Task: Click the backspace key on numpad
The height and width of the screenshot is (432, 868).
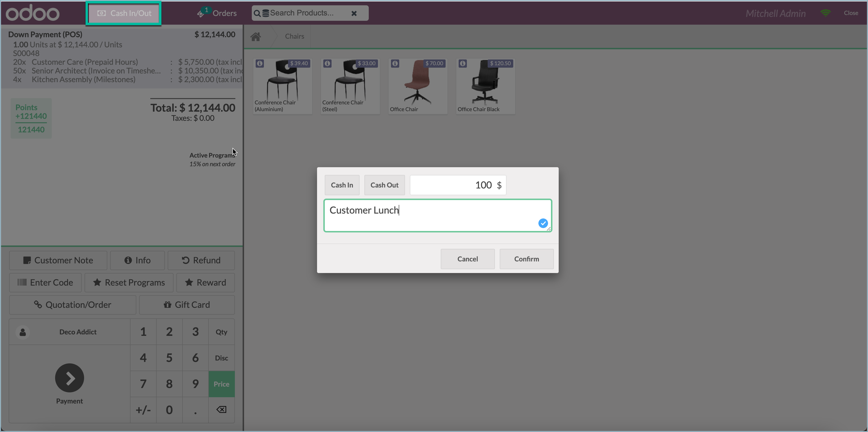Action: click(x=221, y=410)
